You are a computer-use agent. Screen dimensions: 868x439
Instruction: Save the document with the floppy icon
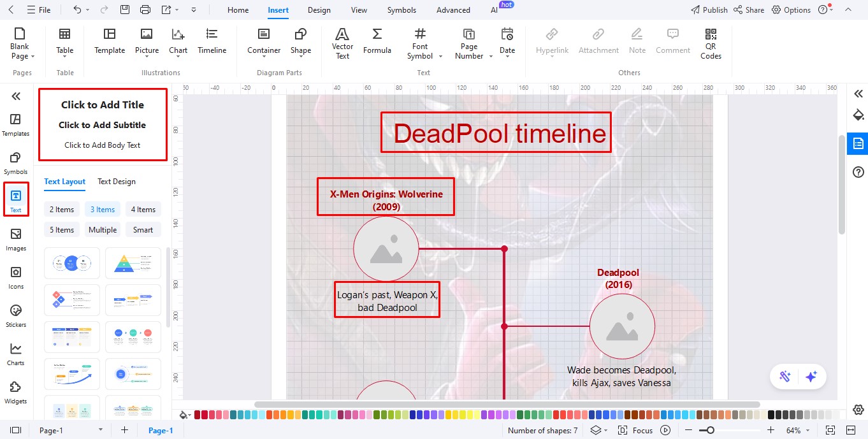125,10
